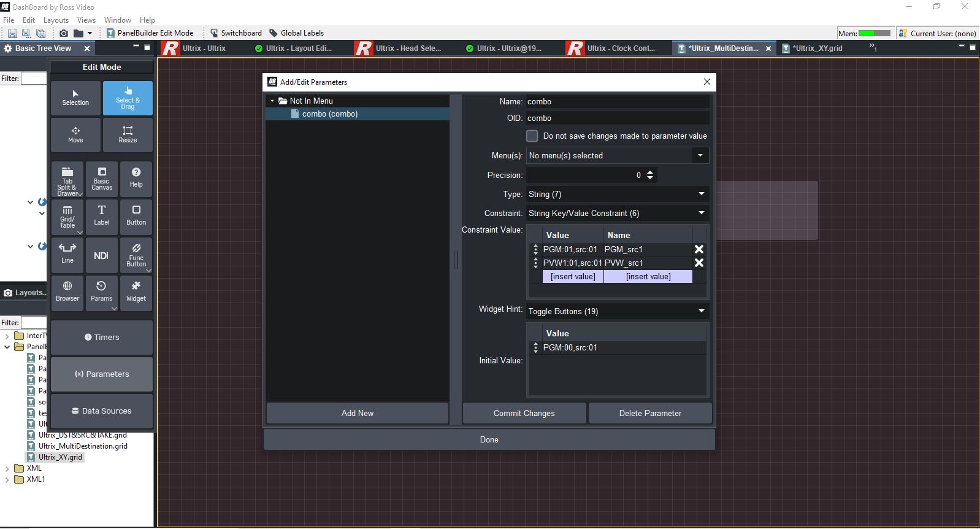Pick the Resize tool in Edit Mode
Screen dimensions: 980x529
[128, 135]
